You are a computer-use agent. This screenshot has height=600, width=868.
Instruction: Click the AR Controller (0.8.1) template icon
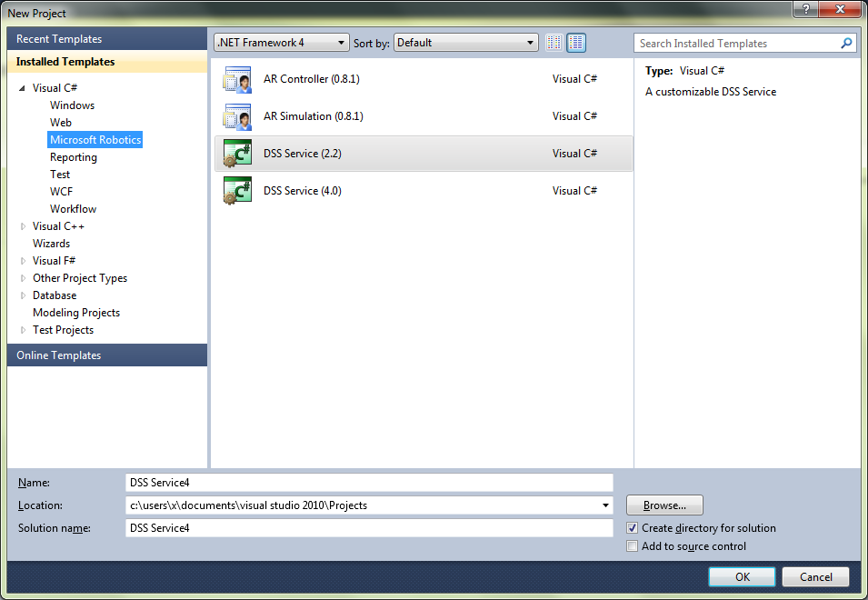[237, 79]
